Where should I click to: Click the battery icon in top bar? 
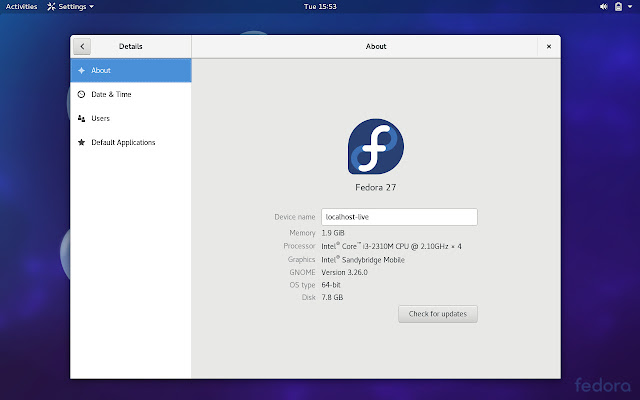[x=618, y=7]
